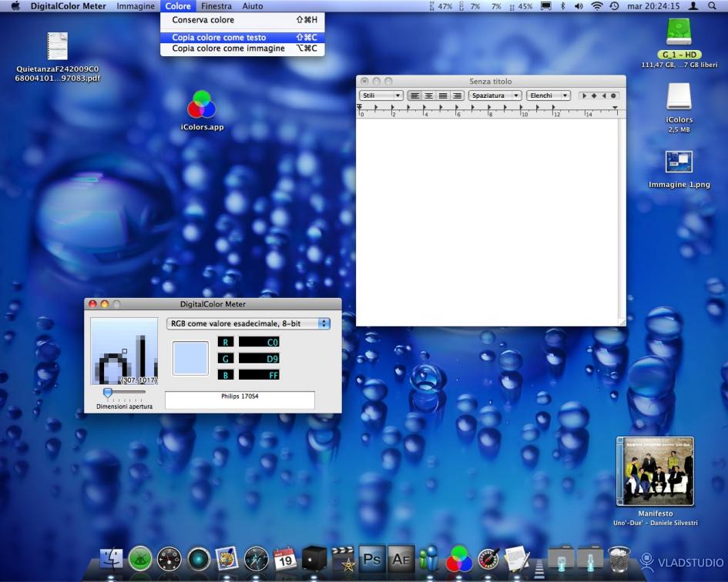Open the Elenchi dropdown

548,95
